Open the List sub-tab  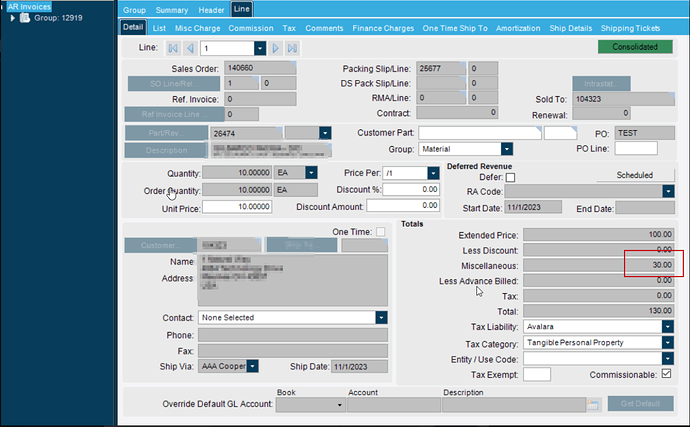[159, 28]
